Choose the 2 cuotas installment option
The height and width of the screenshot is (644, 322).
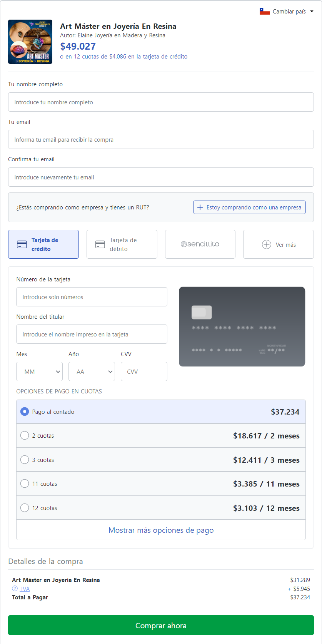pos(25,435)
